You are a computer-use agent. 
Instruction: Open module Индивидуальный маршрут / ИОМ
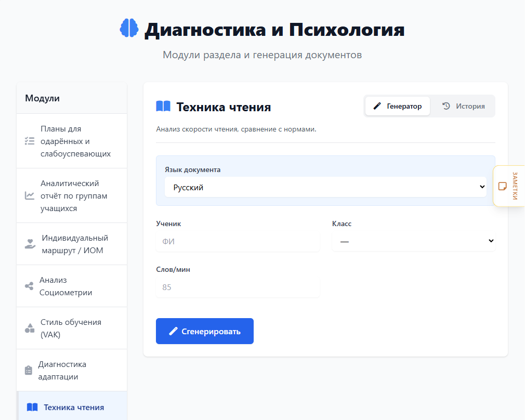pyautogui.click(x=72, y=244)
